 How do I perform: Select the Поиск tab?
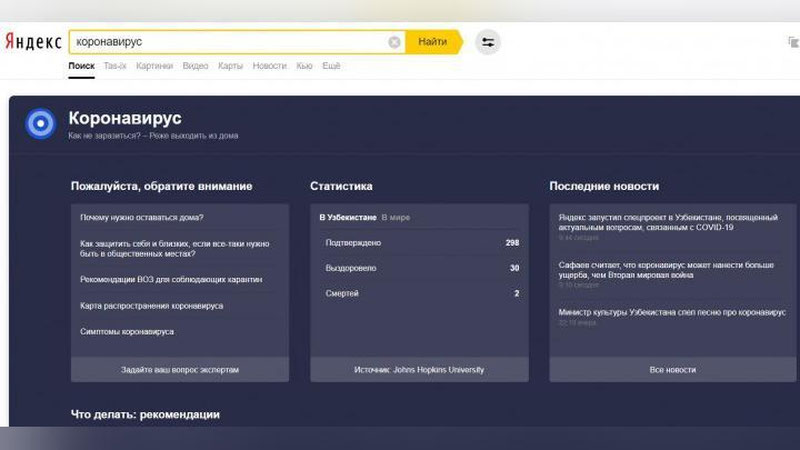pos(82,66)
